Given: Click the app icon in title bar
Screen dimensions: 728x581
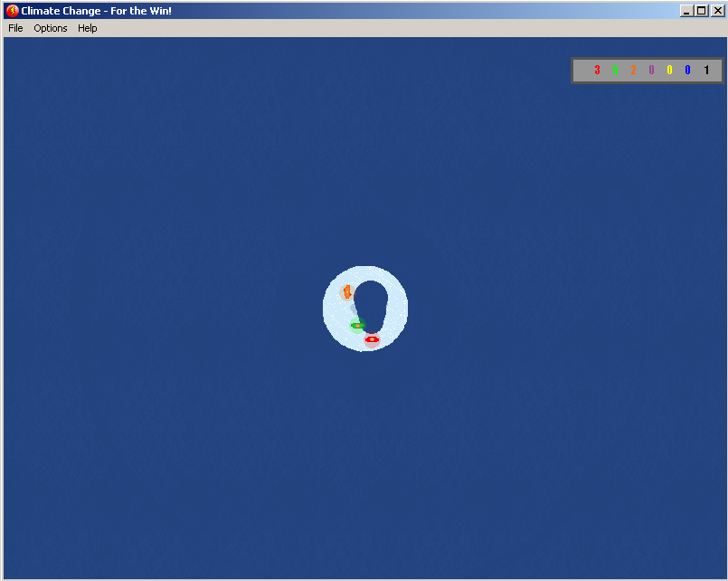Looking at the screenshot, I should (13, 11).
